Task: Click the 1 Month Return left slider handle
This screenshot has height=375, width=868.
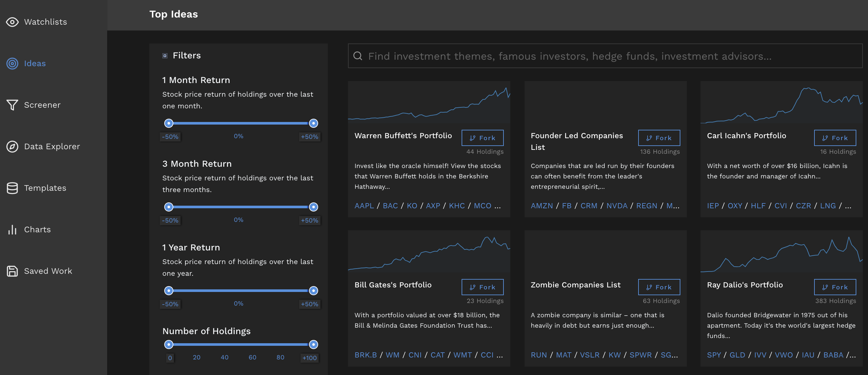Action: coord(168,123)
